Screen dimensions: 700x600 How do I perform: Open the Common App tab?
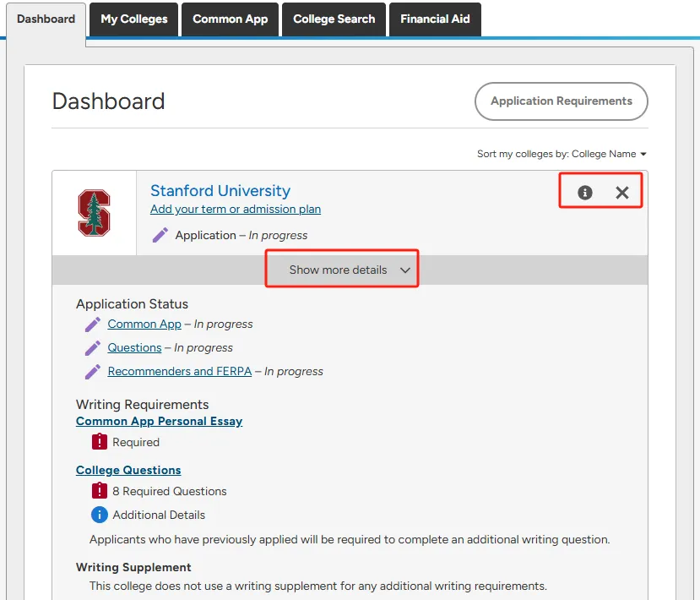231,19
